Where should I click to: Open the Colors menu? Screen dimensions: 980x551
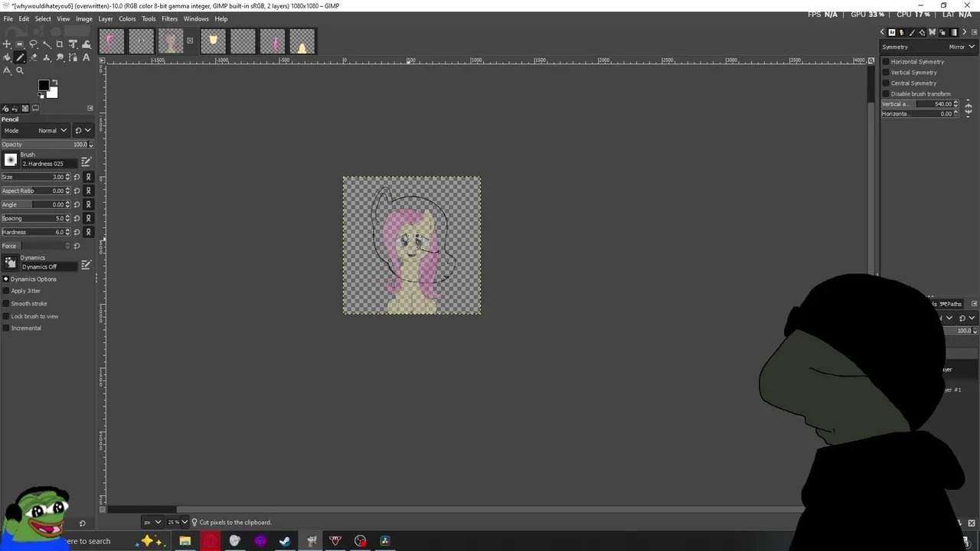point(127,18)
